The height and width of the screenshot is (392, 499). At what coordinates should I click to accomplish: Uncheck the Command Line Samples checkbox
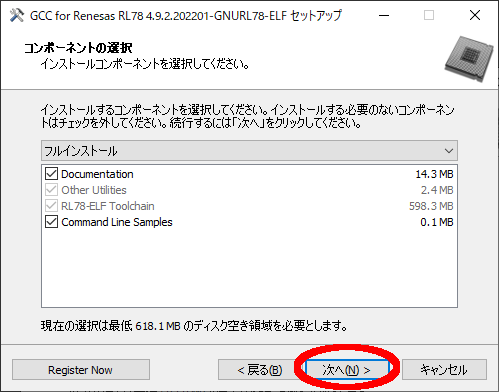tap(51, 222)
